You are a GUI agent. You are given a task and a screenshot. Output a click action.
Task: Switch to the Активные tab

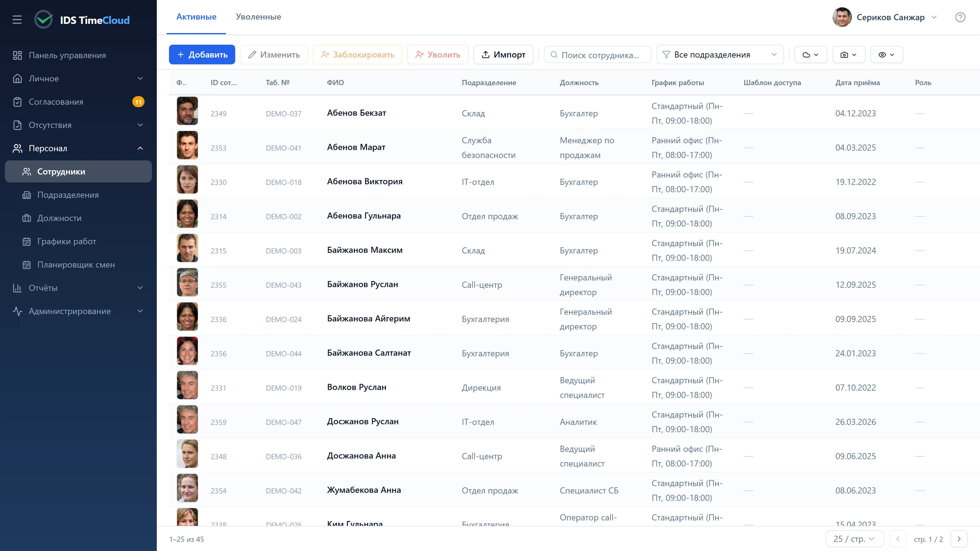coord(196,17)
